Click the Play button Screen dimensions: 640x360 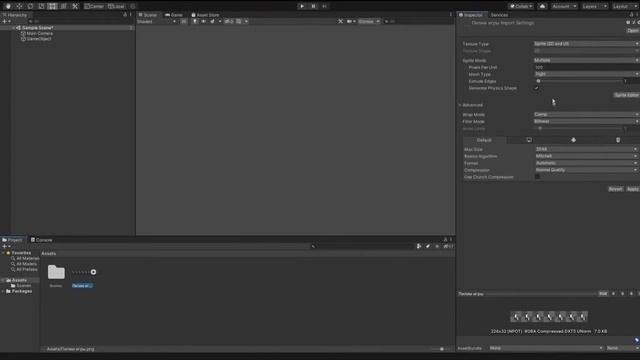coord(302,6)
